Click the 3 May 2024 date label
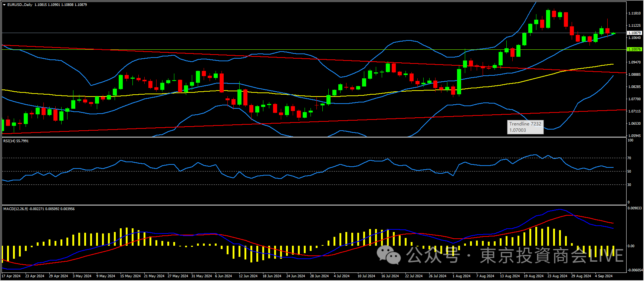Screen dimensions: 644x281 (82, 276)
